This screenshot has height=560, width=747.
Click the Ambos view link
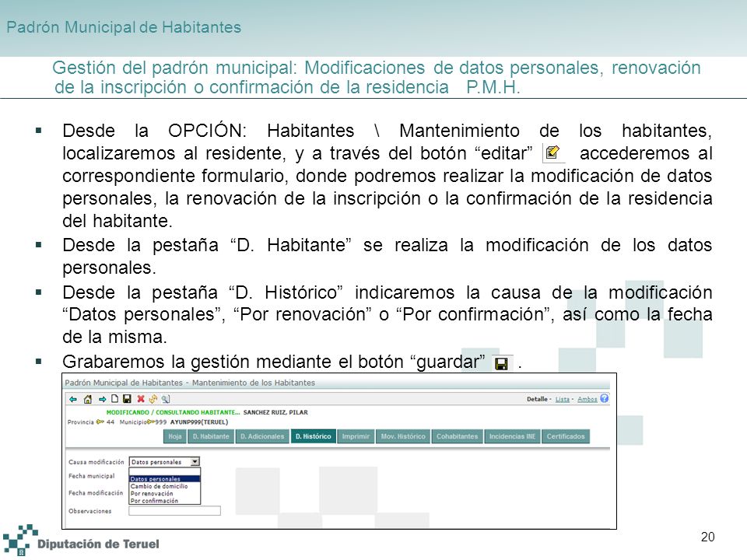click(587, 399)
